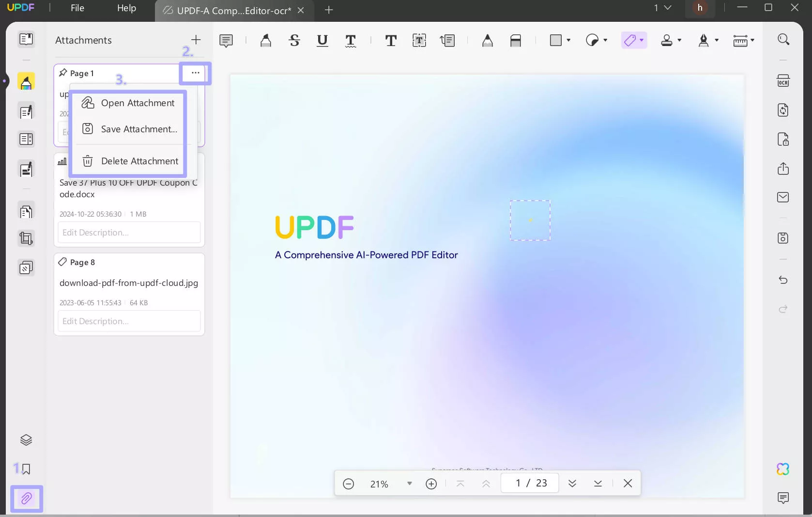Send the file by Email icon

pyautogui.click(x=783, y=197)
